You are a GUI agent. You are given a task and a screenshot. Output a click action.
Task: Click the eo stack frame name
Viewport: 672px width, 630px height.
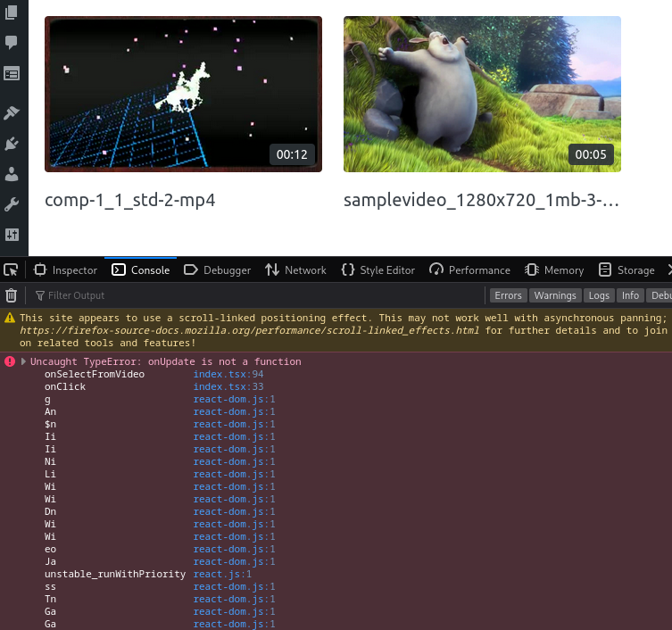point(50,549)
